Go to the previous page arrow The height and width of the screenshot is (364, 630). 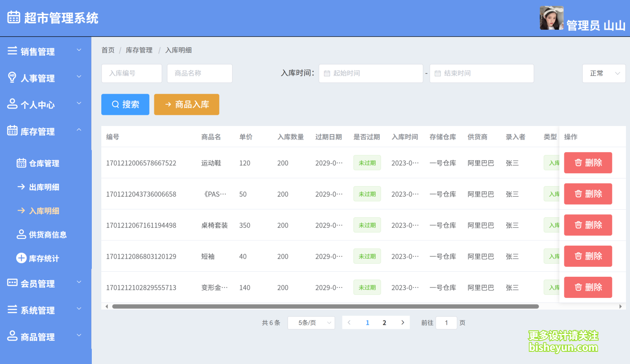(349, 323)
